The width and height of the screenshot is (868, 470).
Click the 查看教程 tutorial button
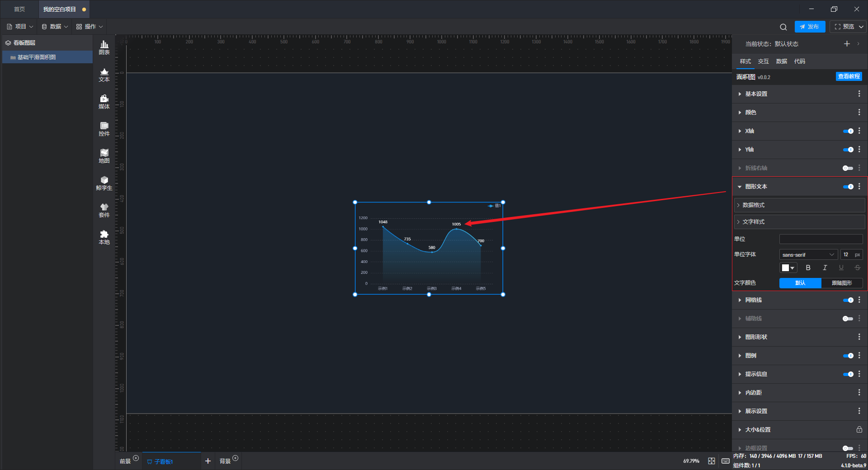(849, 76)
